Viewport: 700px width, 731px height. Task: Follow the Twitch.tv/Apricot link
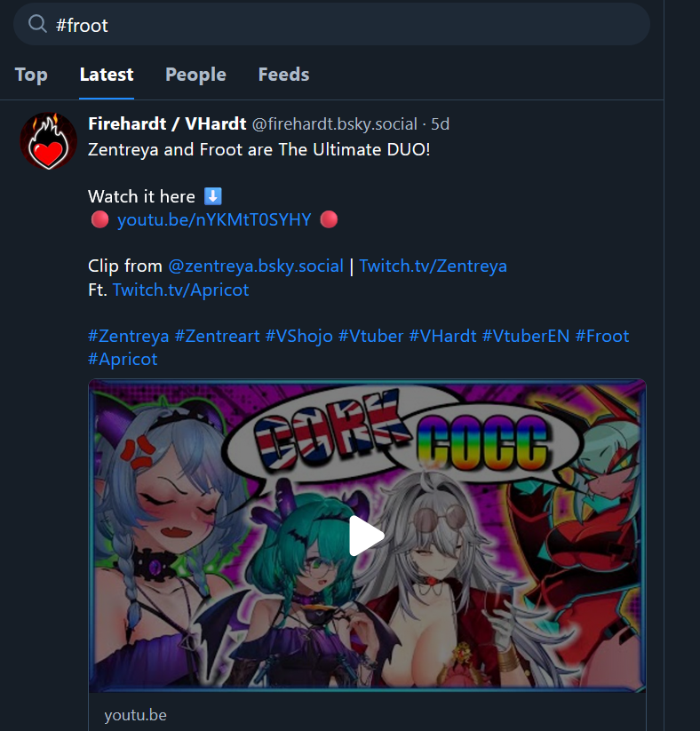click(181, 290)
